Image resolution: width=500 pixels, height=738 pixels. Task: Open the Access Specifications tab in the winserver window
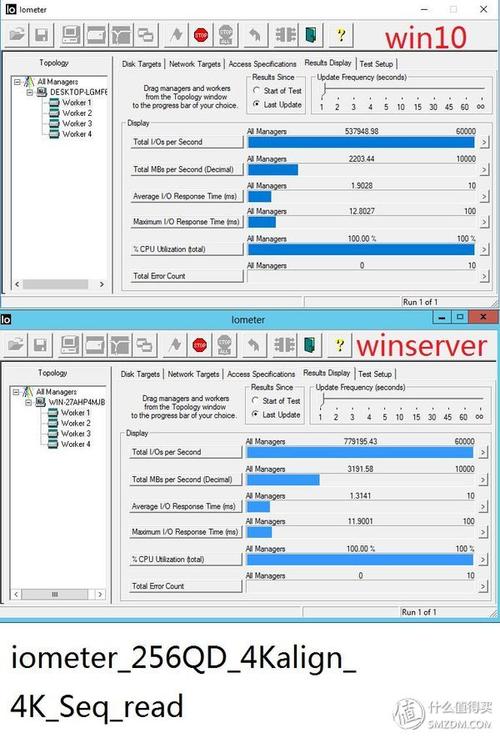click(261, 374)
